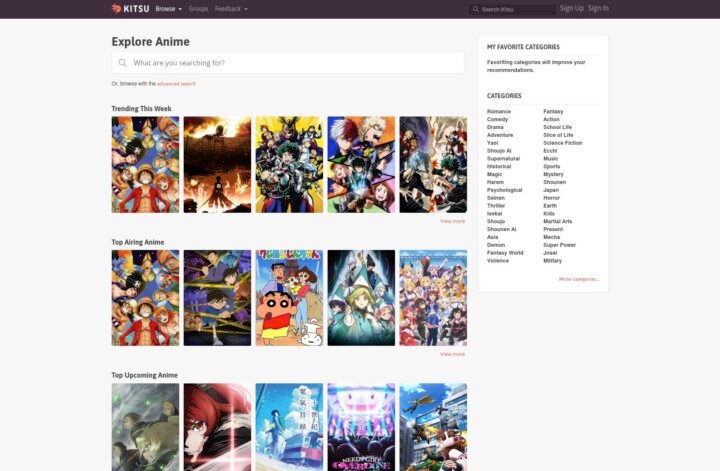The image size is (720, 471).
Task: Click the magnifier icon in Explore search box
Action: 123,63
